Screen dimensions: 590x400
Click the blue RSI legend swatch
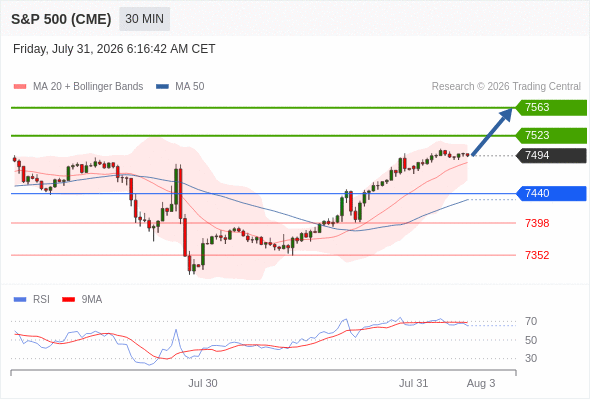tap(20, 300)
